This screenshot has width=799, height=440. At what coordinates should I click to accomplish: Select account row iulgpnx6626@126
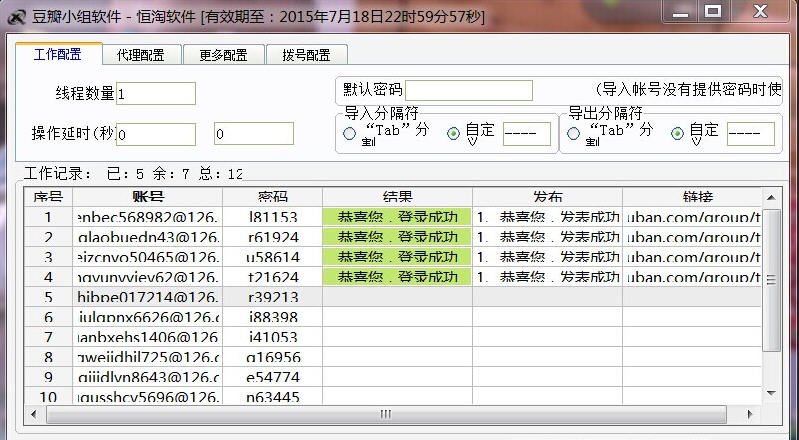(148, 317)
